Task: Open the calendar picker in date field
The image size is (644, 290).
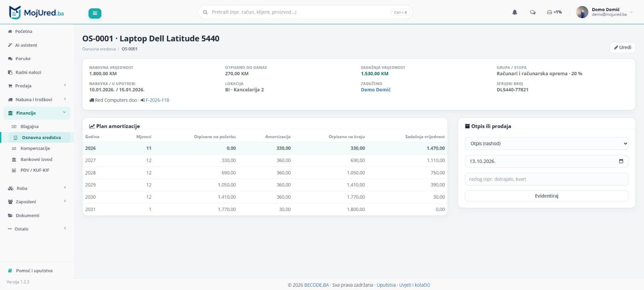Action: (621, 161)
